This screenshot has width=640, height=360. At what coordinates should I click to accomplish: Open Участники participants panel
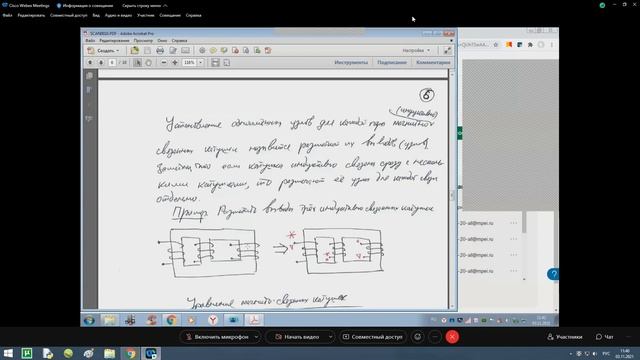564,337
